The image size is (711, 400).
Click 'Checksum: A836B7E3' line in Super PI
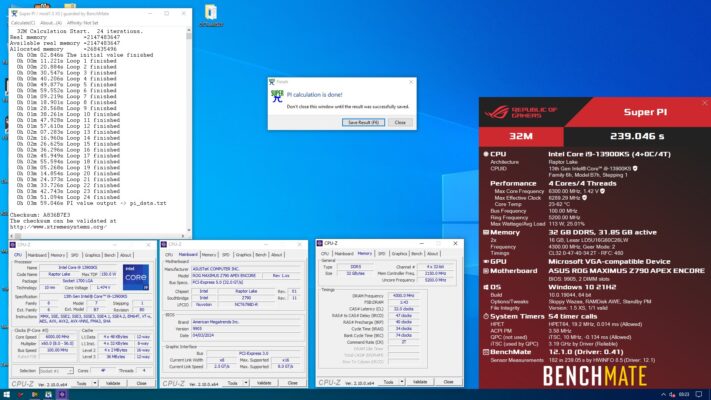[40, 215]
